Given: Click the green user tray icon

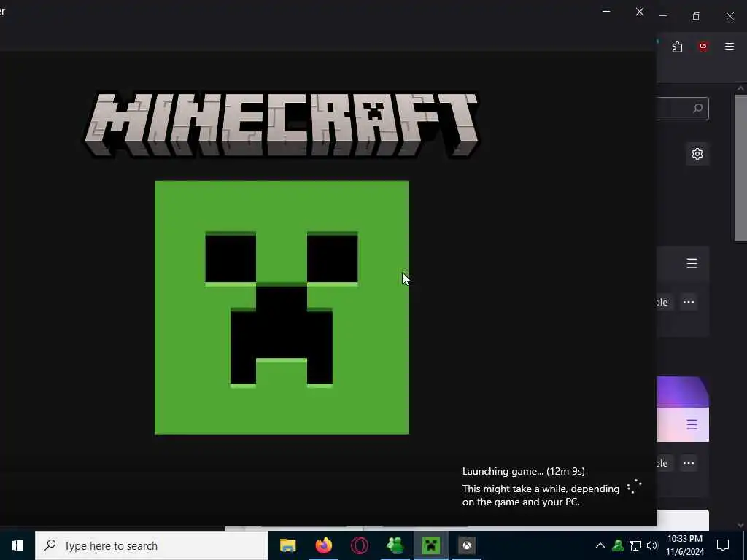Looking at the screenshot, I should (x=618, y=545).
